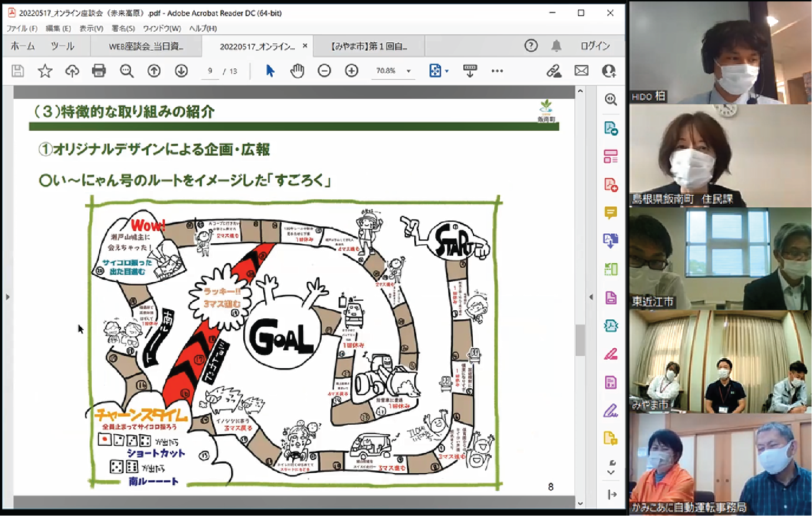
Task: Open Create PDF tool in the right pane
Action: point(611,184)
